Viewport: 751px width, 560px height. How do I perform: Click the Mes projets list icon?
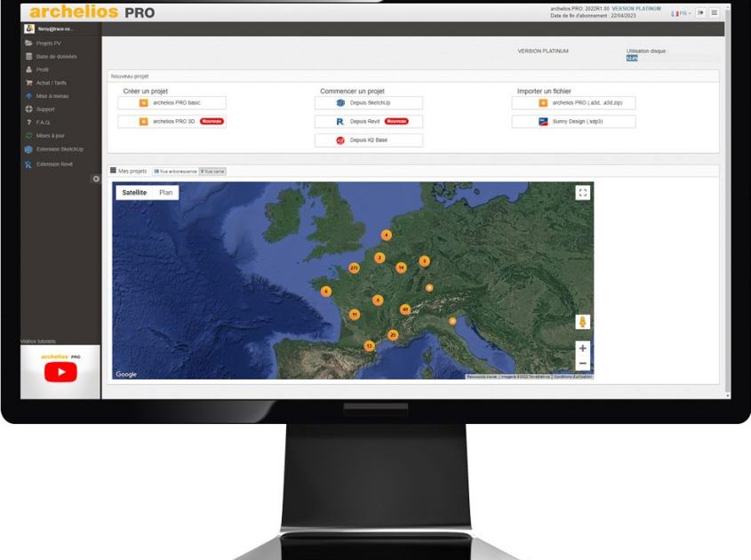point(114,171)
